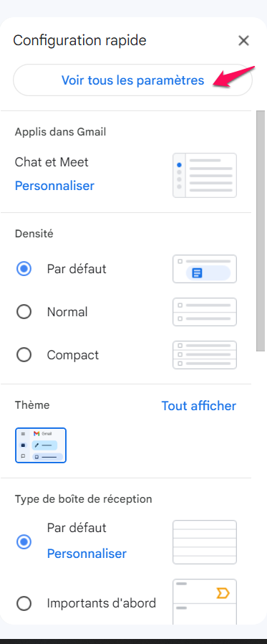267x644 pixels.
Task: Click Personnaliser under Chat et Meet
Action: click(x=54, y=186)
